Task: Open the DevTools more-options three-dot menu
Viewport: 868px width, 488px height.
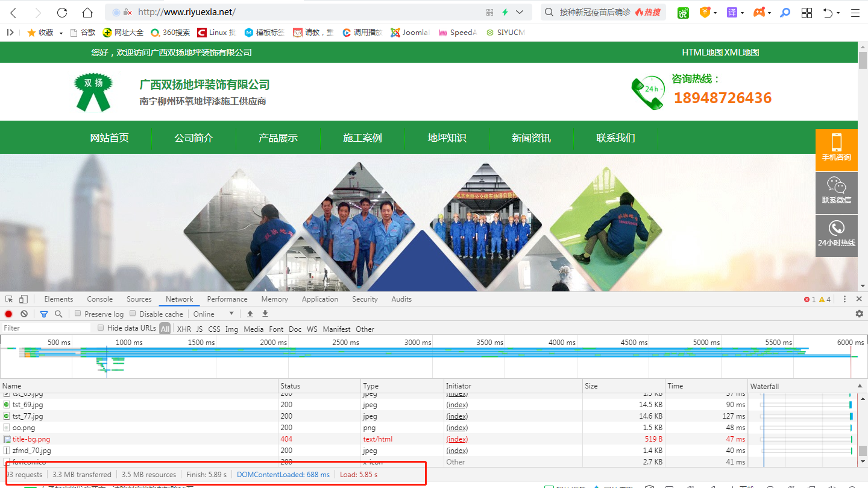Action: (x=843, y=299)
